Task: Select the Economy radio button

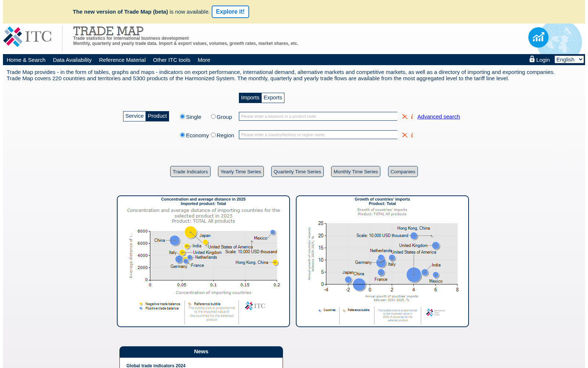Action: 182,135
